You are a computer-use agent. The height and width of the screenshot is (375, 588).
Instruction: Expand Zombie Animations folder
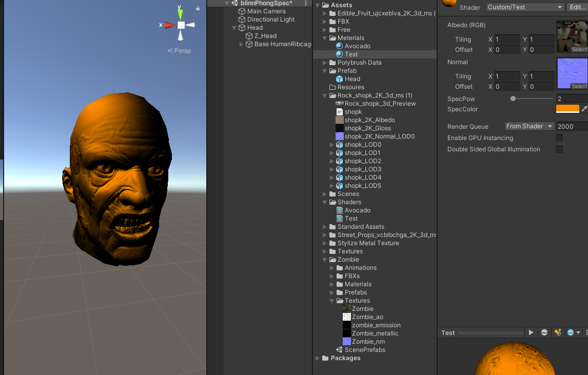332,268
